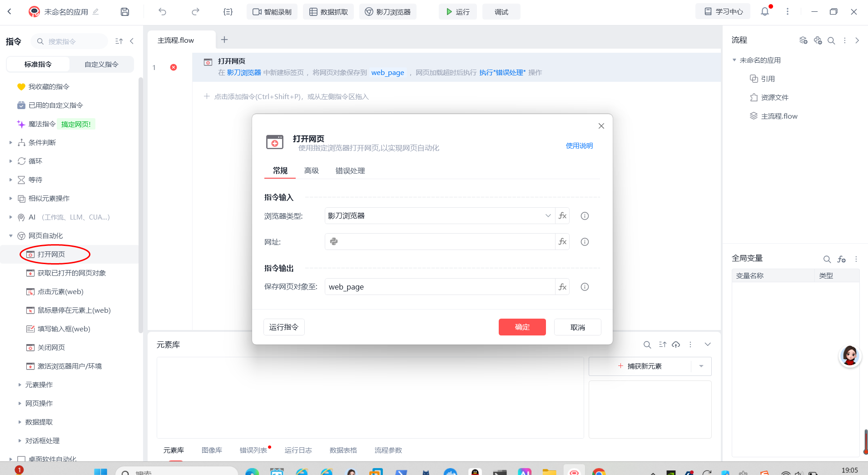Collapse the instructions panel arrow
868x475 pixels.
[x=132, y=41]
